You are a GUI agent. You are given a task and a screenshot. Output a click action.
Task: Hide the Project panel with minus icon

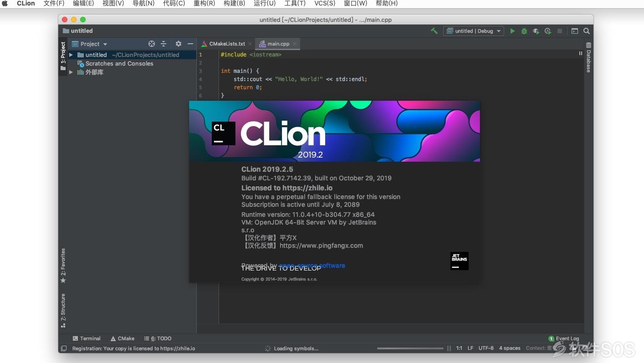pos(190,44)
